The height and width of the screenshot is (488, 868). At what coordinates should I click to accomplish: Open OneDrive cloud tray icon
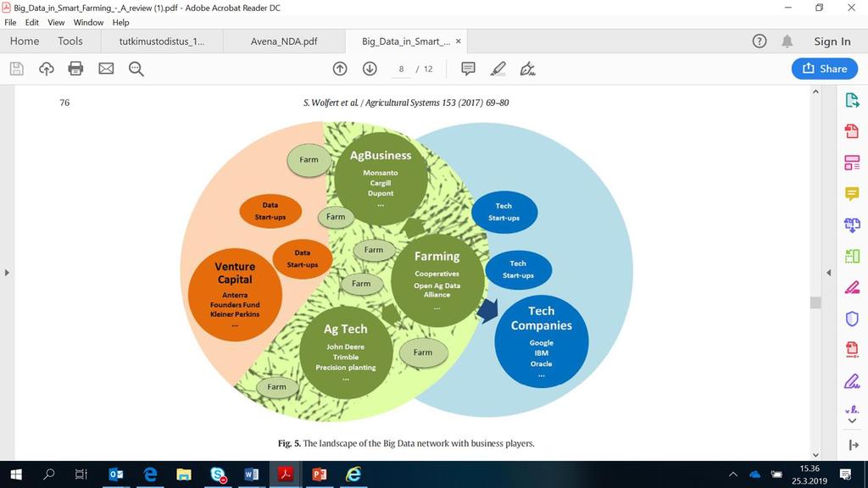point(755,474)
